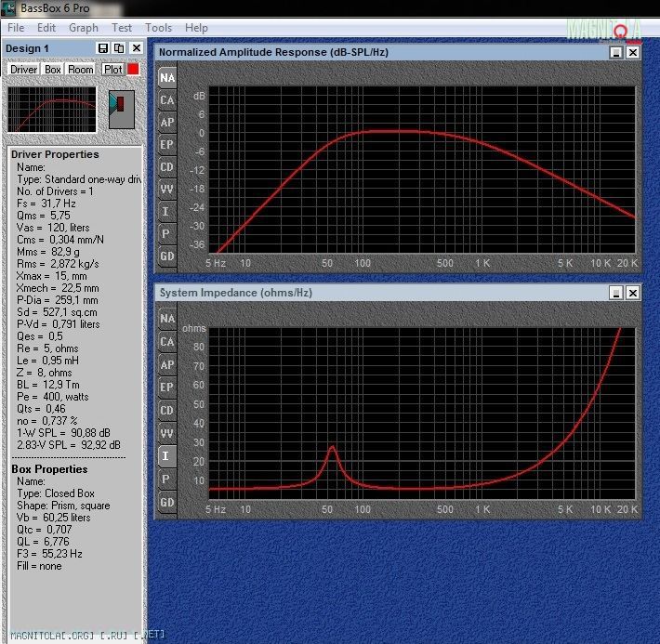Select I tab in System Impedance graph
The height and width of the screenshot is (644, 660).
click(167, 456)
